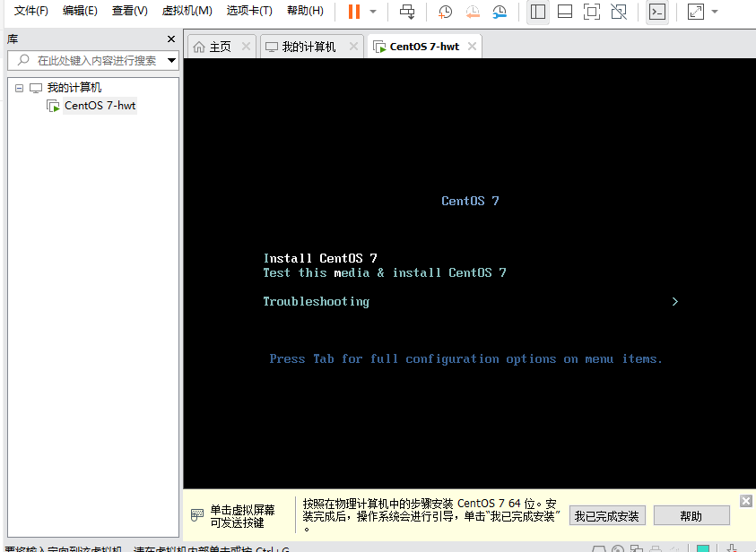Select 我的计算机 in the library tree
The height and width of the screenshot is (552, 756).
click(x=74, y=88)
